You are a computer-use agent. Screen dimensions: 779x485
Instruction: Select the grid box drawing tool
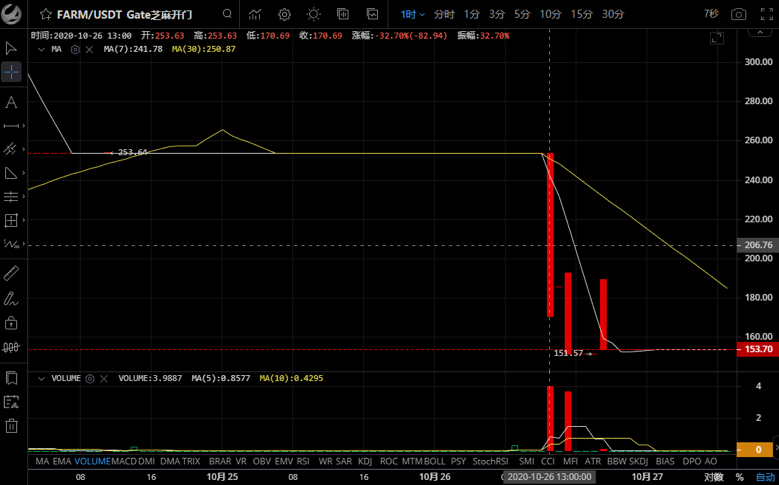[x=11, y=220]
